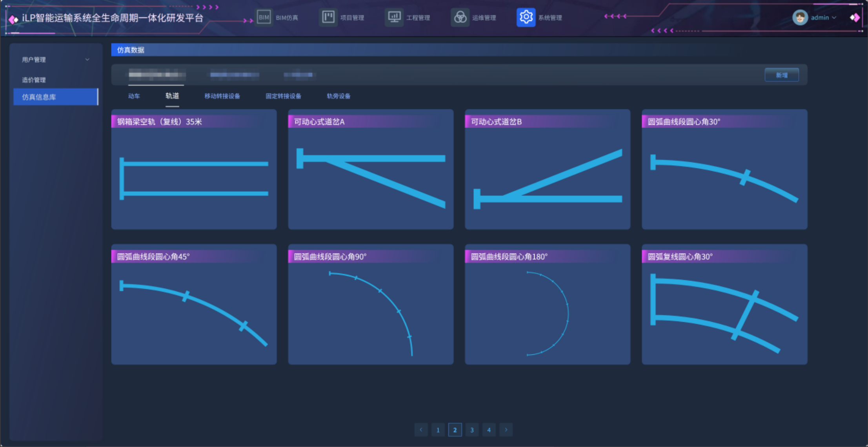Click the 工程管理 monitor icon

click(394, 17)
